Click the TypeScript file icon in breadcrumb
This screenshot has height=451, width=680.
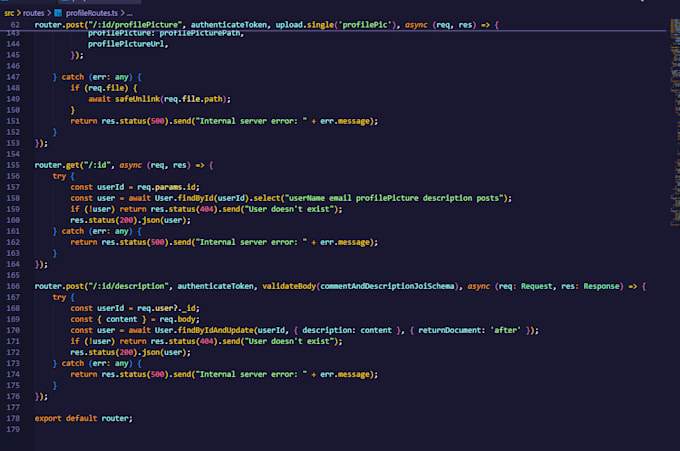click(58, 13)
